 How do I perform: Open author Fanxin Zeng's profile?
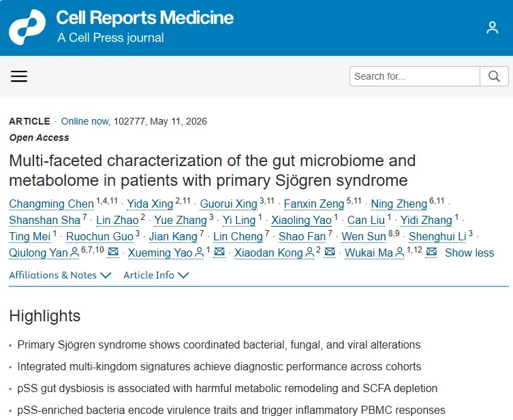coord(314,204)
